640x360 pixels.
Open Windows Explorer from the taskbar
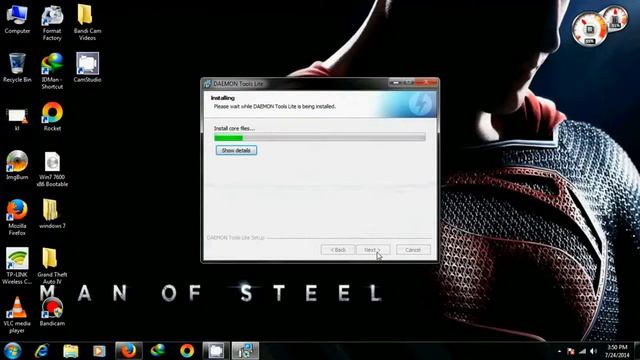(71, 351)
